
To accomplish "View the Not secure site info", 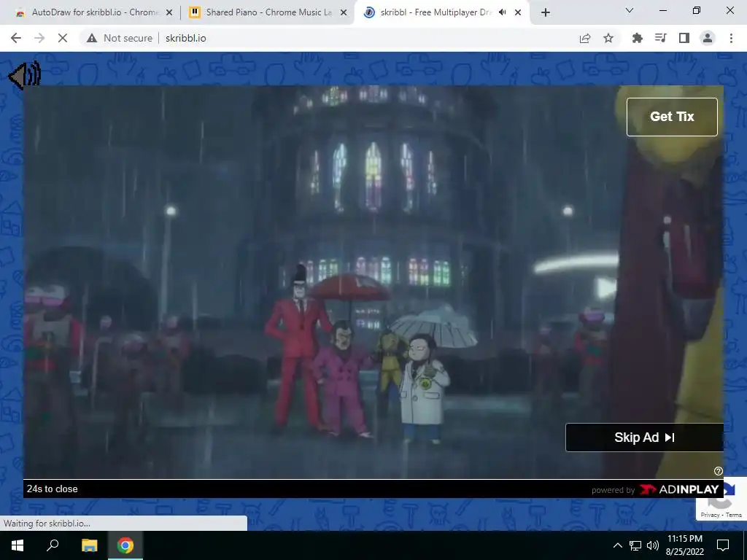I will [120, 38].
